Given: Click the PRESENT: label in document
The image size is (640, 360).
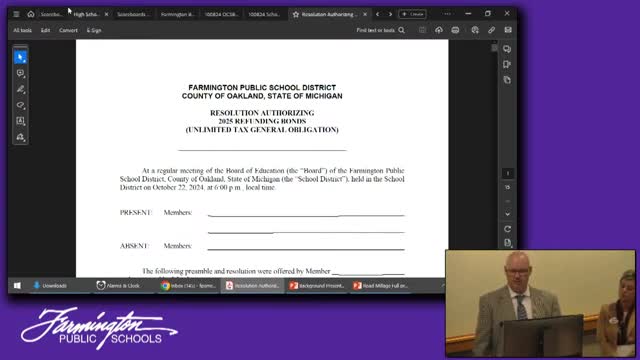Looking at the screenshot, I should click(136, 213).
